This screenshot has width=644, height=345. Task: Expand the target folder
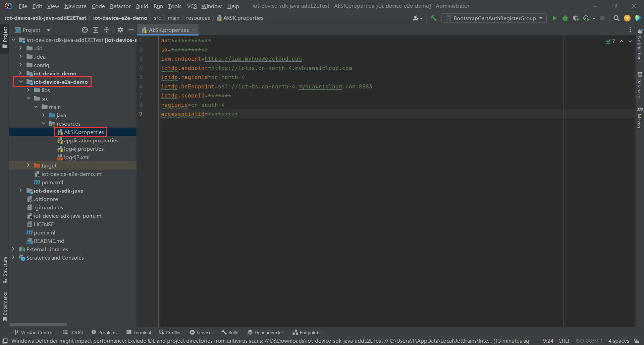pos(28,165)
